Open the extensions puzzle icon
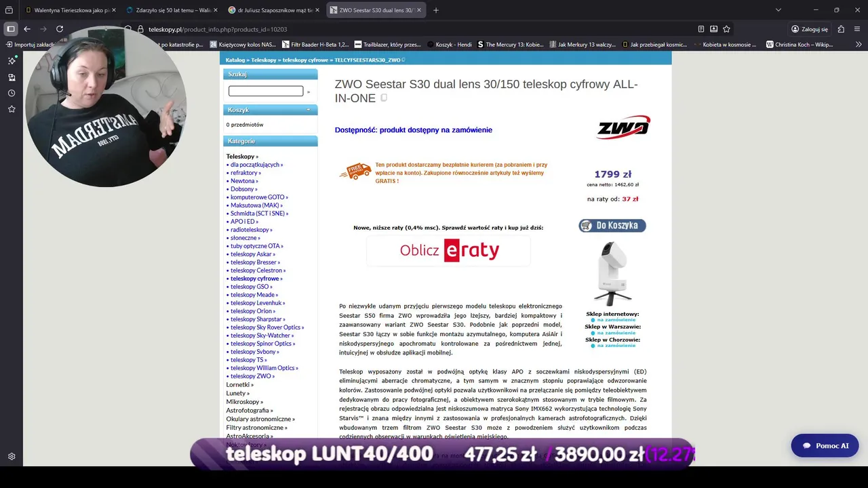 point(841,29)
